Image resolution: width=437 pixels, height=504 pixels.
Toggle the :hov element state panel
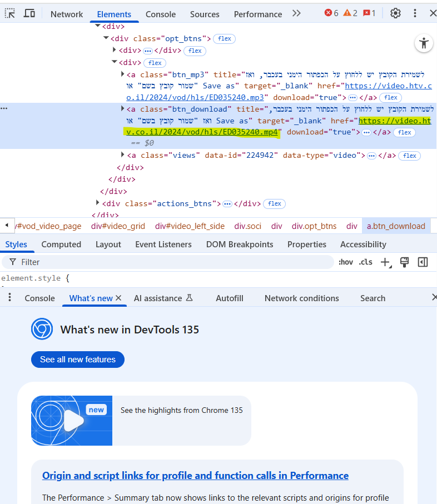(345, 262)
